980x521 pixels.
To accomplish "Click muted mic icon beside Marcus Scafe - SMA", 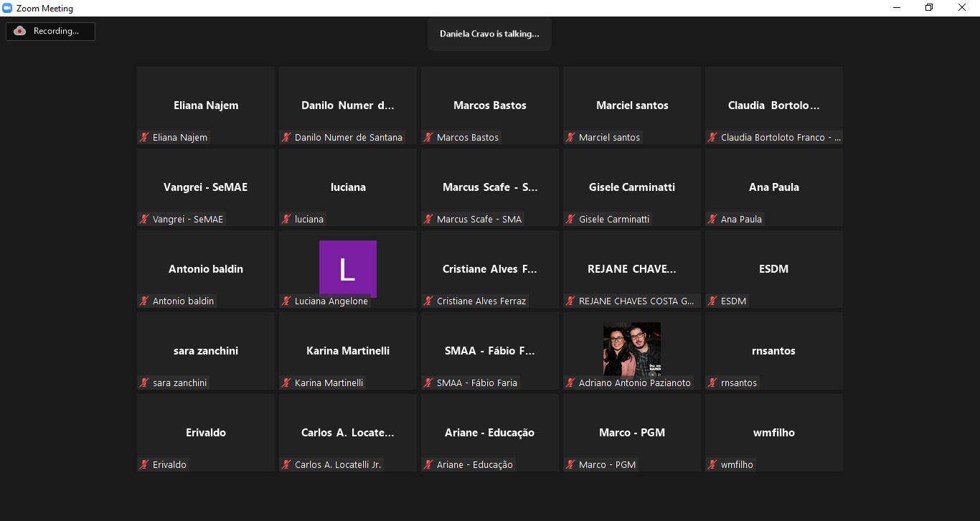I will tap(428, 219).
